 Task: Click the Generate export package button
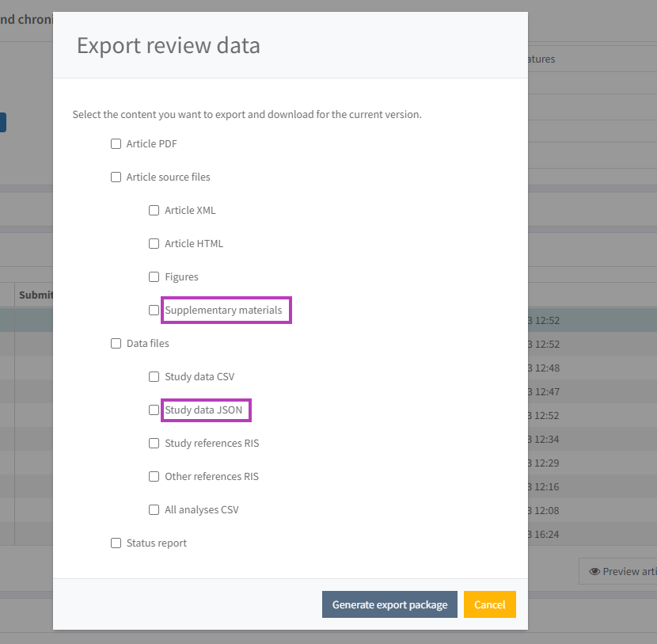(x=389, y=604)
